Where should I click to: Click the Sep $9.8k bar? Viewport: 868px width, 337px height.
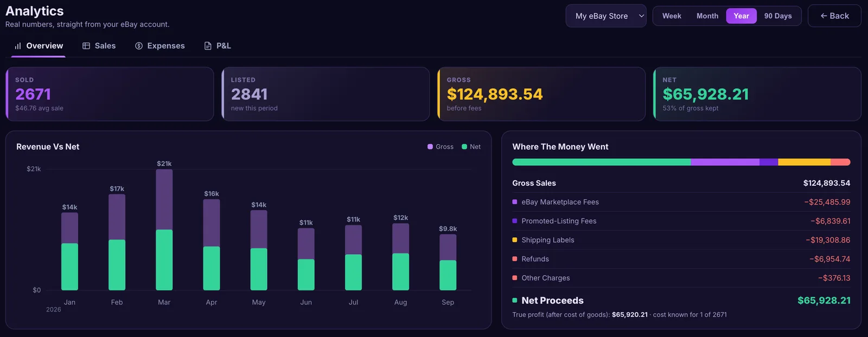pos(448,262)
